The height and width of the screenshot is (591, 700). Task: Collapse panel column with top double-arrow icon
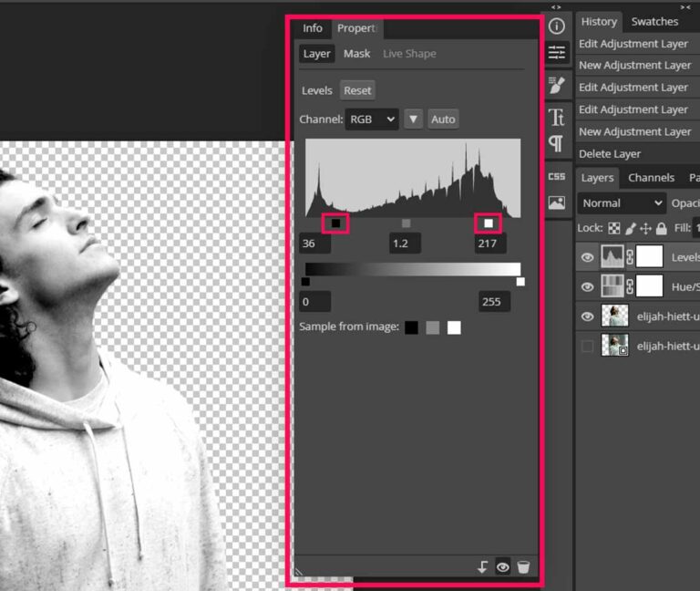pyautogui.click(x=685, y=6)
